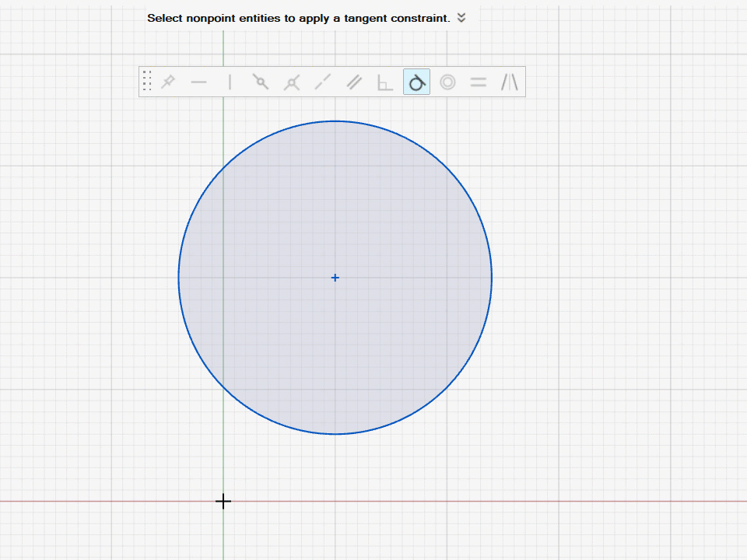Toggle off the active Tangent constraint
Image resolution: width=747 pixels, height=560 pixels.
(x=416, y=82)
